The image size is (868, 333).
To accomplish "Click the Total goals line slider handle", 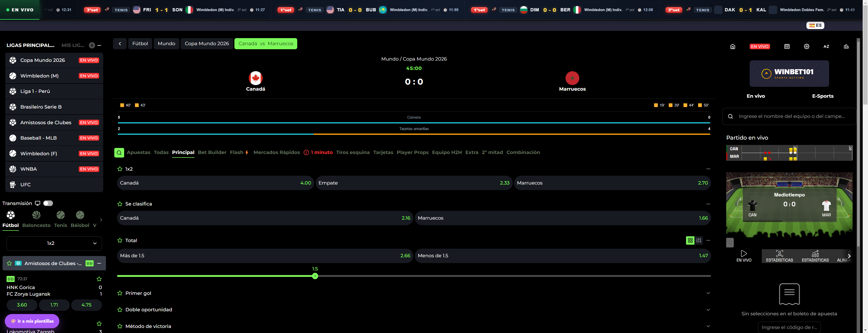I will 315,276.
